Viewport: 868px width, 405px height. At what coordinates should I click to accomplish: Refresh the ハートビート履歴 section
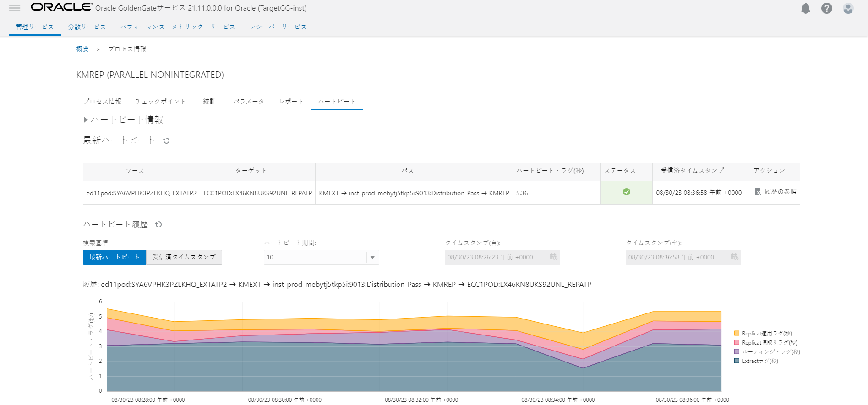(158, 225)
